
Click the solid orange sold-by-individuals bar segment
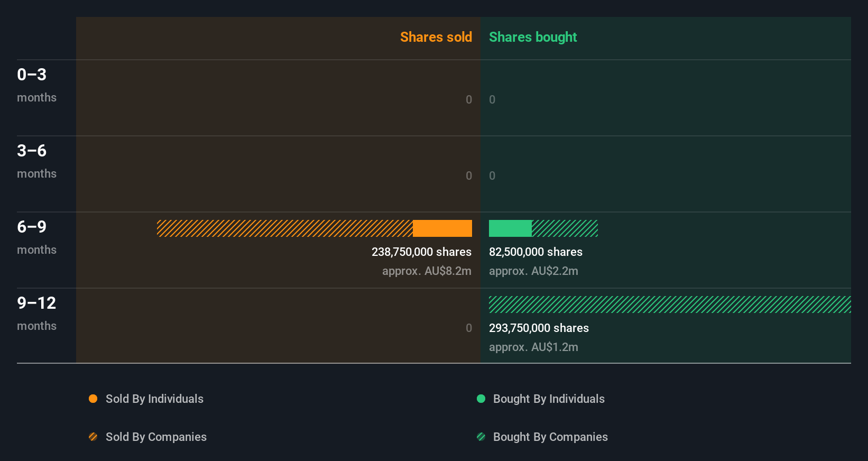pyautogui.click(x=442, y=228)
